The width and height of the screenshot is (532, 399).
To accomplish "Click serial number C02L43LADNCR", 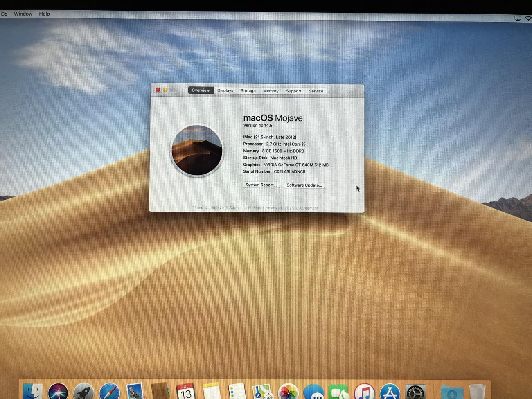I will 289,171.
